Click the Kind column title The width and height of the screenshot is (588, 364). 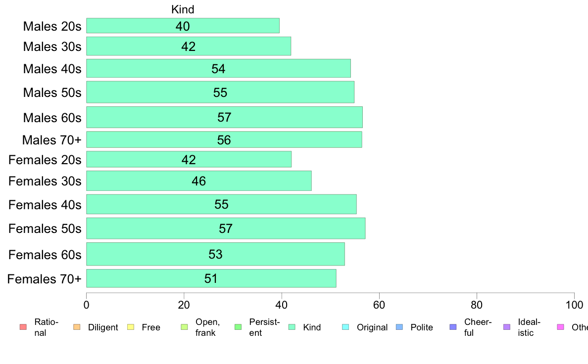183,9
